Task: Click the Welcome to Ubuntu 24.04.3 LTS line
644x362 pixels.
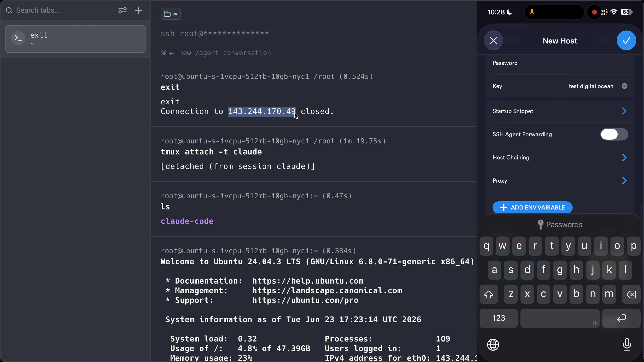Action: pyautogui.click(x=317, y=262)
